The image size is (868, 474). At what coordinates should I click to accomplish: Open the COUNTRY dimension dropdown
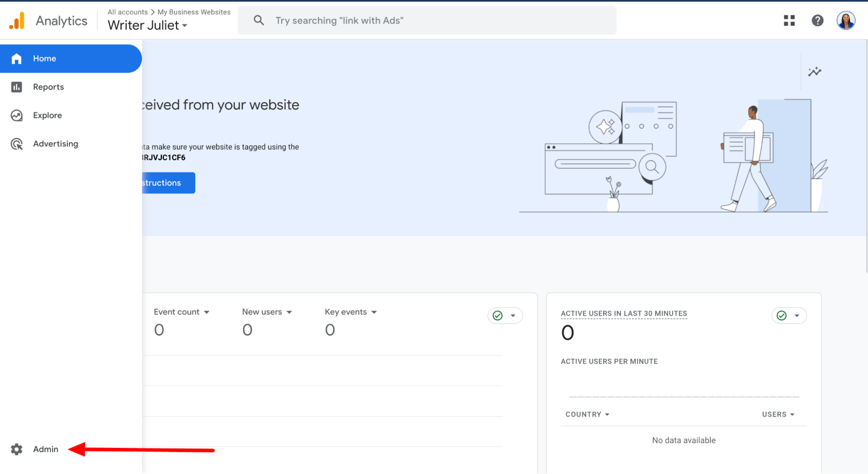point(587,414)
